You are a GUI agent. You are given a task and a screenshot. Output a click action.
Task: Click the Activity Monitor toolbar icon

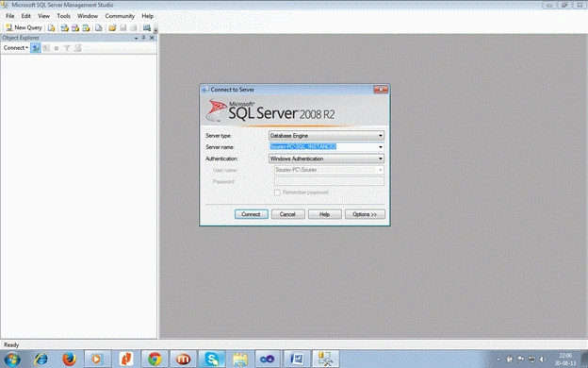[x=147, y=27]
